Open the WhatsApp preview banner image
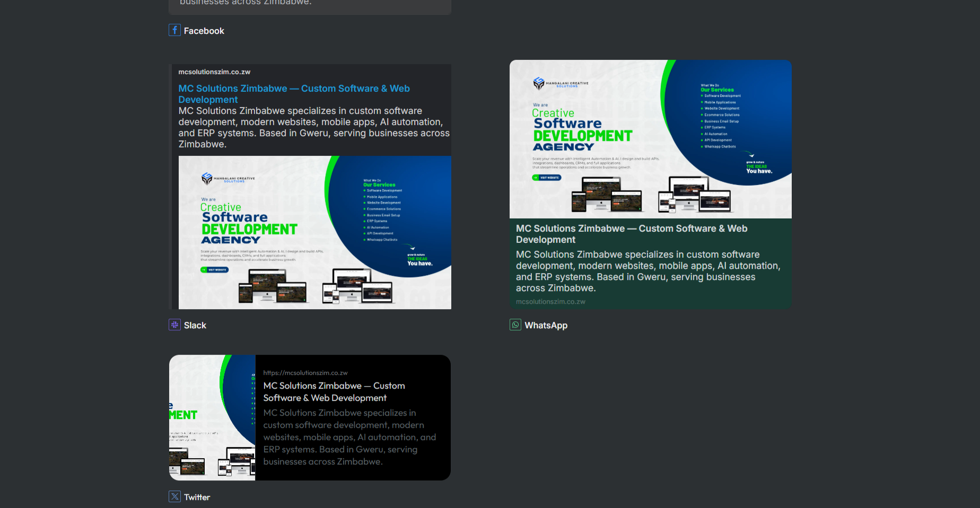 [x=651, y=139]
